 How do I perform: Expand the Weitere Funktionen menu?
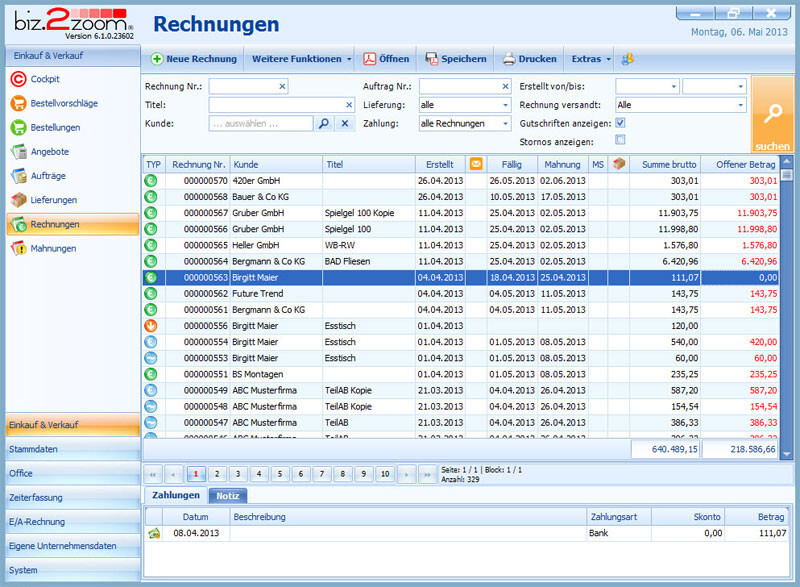click(x=301, y=59)
